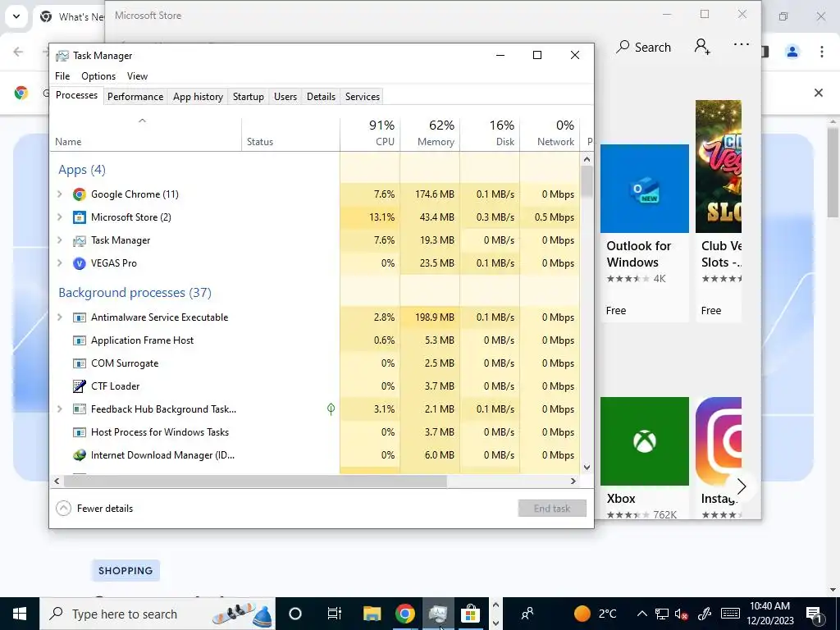The width and height of the screenshot is (840, 630).
Task: Click the vertical scrollbar down arrow
Action: coord(587,467)
